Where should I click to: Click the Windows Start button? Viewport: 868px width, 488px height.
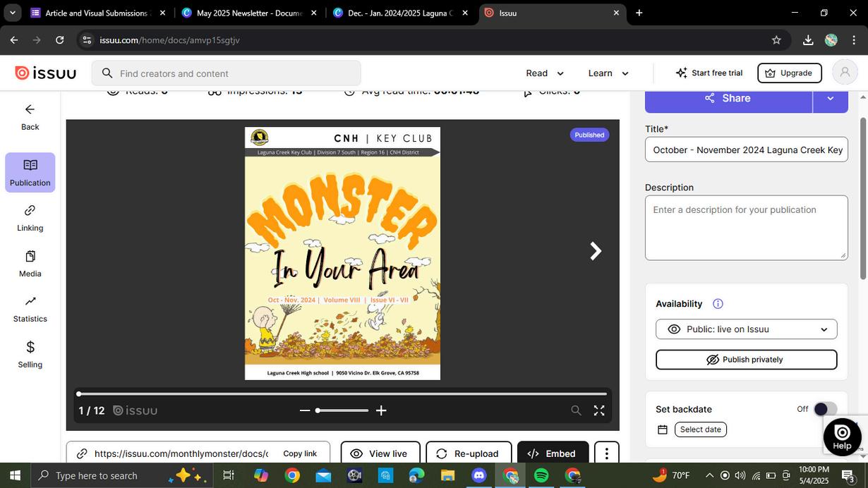click(x=14, y=475)
